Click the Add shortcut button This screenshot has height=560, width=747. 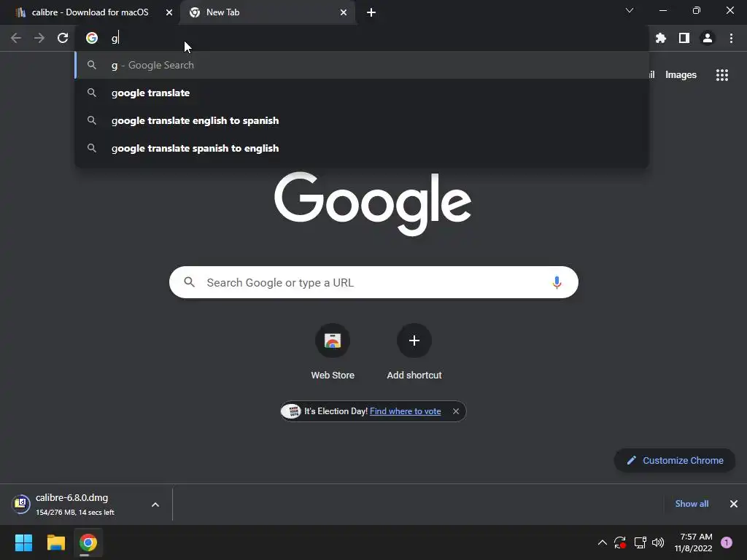pos(414,352)
